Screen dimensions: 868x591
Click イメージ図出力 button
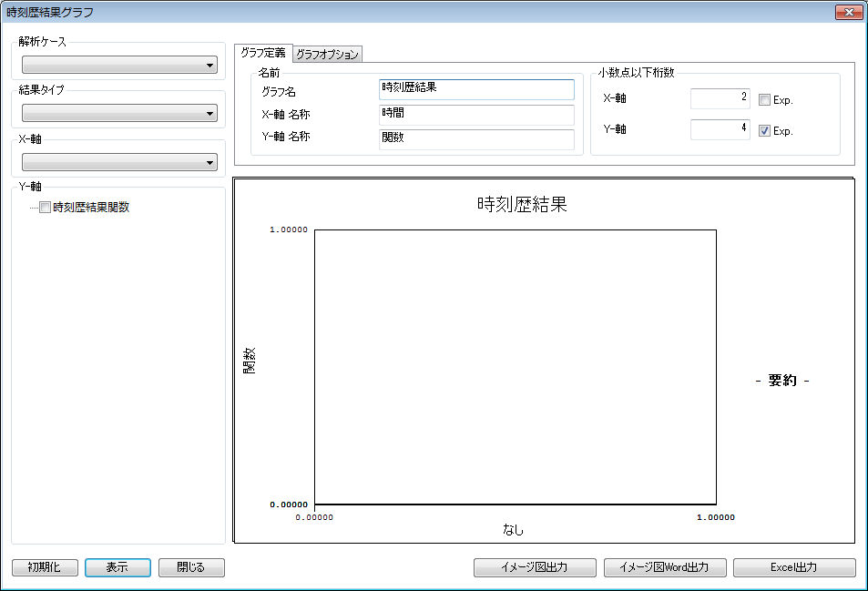pos(535,567)
